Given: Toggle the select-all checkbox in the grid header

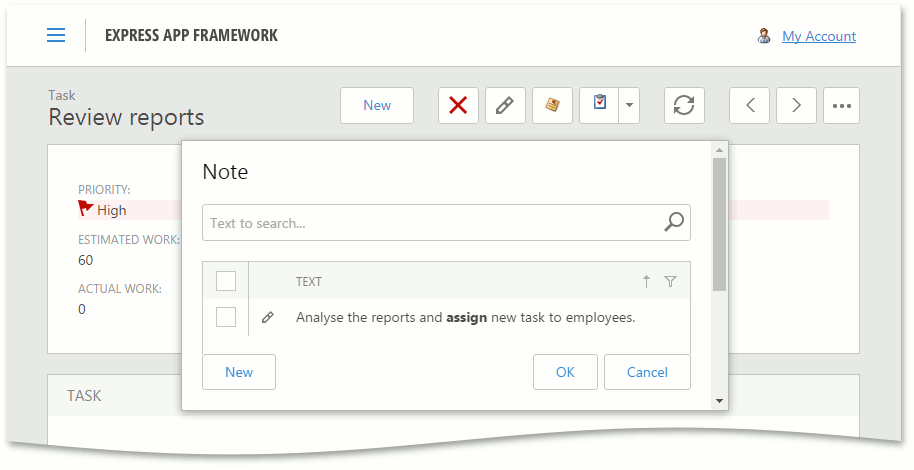Looking at the screenshot, I should 226,281.
